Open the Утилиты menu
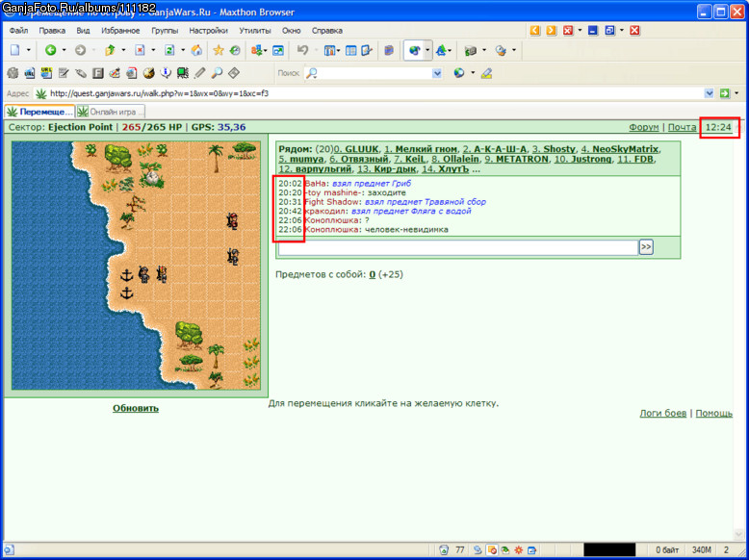Viewport: 749px width, 560px height. click(x=255, y=31)
